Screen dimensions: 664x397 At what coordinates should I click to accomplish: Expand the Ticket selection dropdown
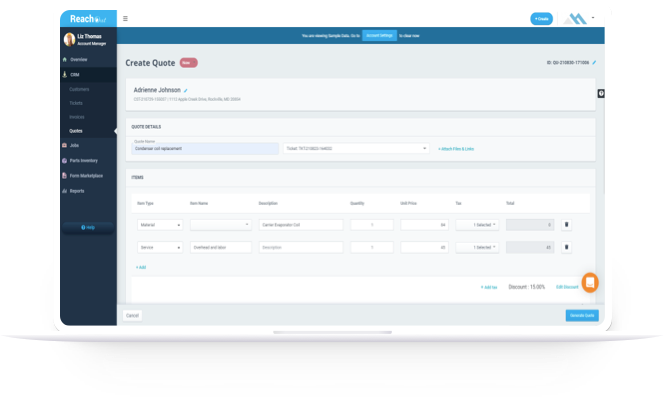pos(356,149)
